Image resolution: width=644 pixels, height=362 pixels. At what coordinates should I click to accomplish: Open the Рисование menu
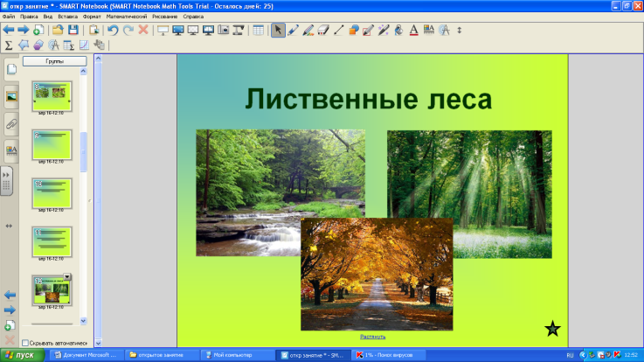[x=164, y=17]
